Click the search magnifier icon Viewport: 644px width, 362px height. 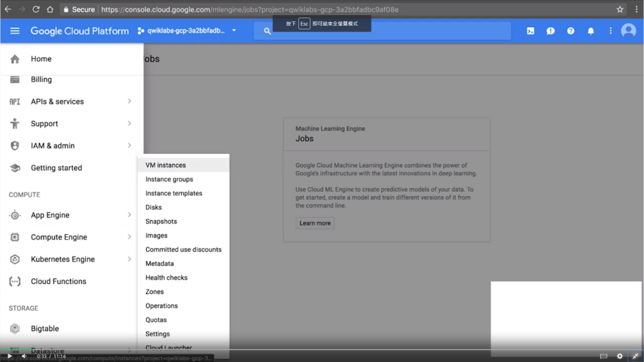tap(267, 31)
